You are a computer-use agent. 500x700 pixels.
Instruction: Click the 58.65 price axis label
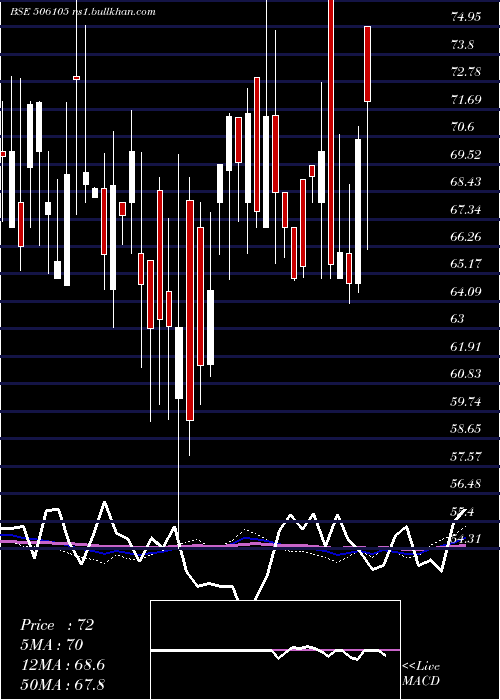[466, 429]
